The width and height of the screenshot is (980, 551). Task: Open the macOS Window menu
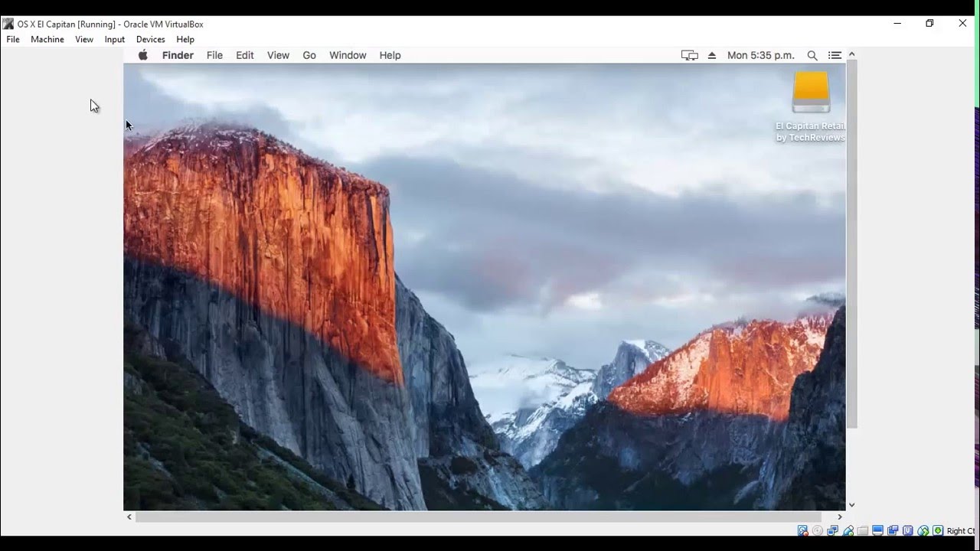pos(348,55)
